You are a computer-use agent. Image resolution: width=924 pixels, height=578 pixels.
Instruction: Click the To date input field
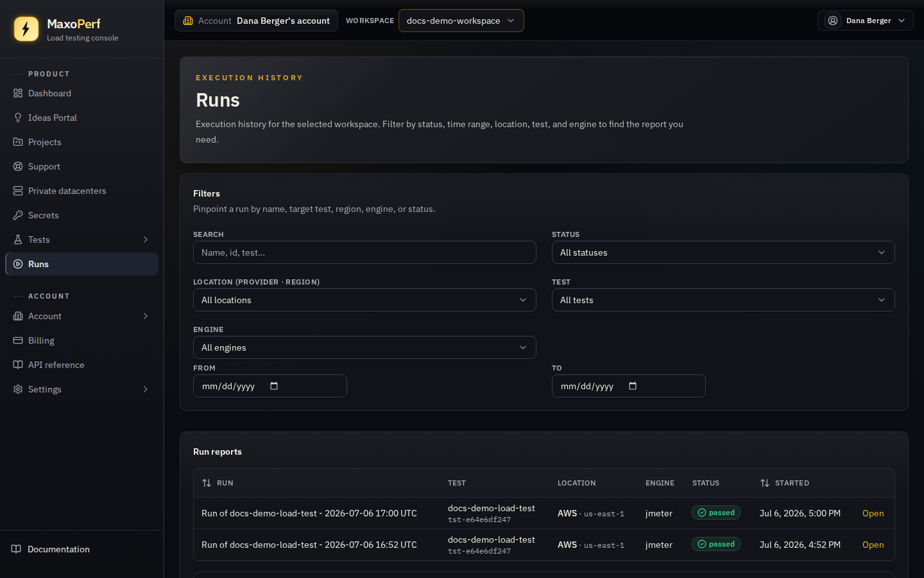(628, 386)
